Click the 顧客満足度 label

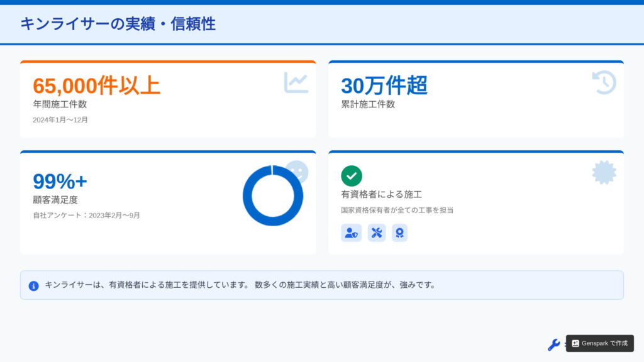pyautogui.click(x=55, y=200)
